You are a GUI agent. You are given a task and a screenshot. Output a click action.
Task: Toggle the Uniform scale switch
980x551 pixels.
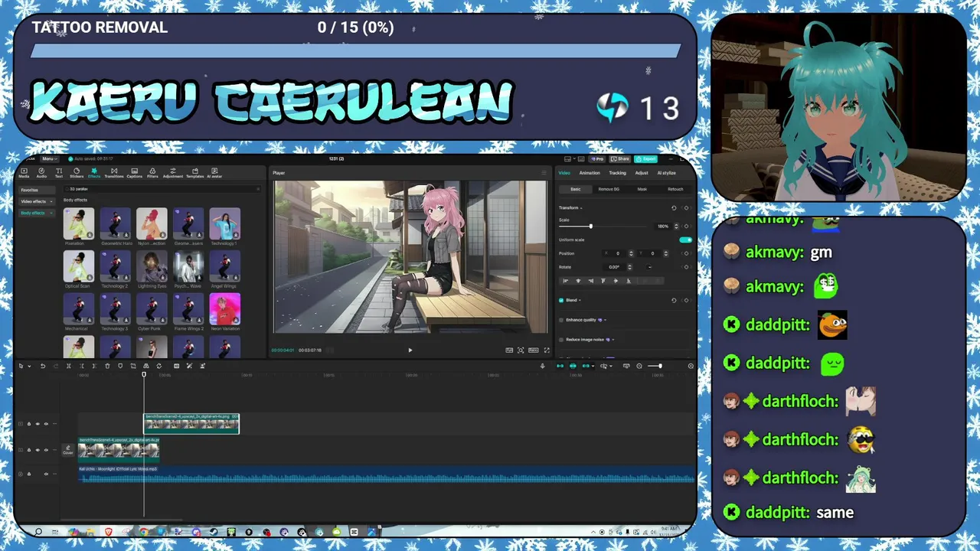(x=685, y=240)
